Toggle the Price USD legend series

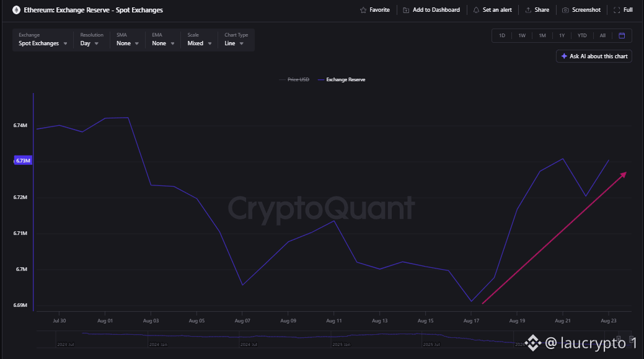pos(294,80)
